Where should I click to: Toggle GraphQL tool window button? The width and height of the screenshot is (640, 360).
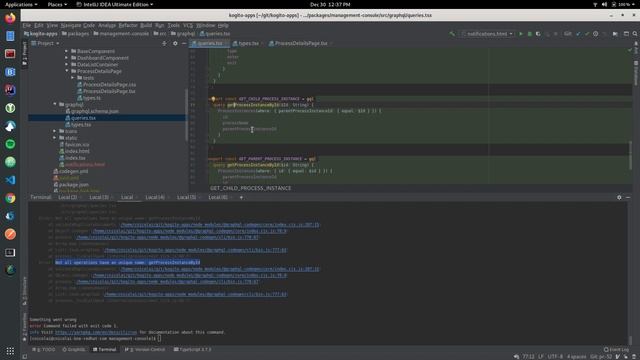click(74, 349)
